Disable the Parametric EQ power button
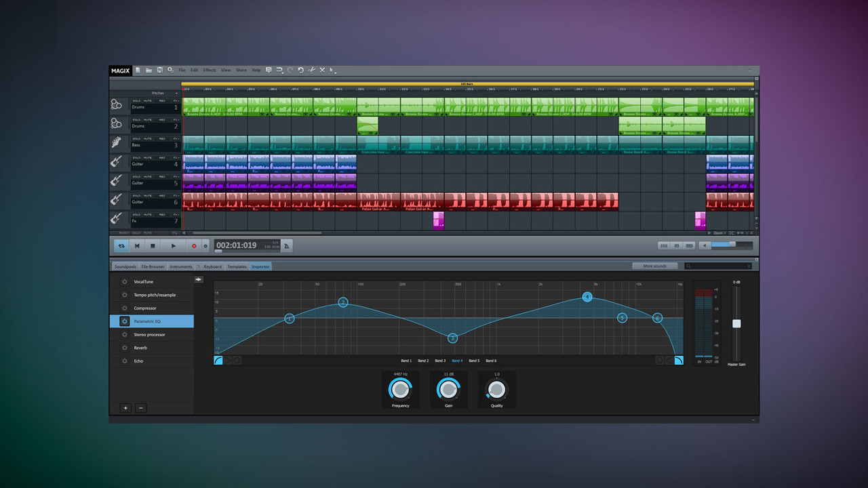The width and height of the screenshot is (868, 488). 125,321
